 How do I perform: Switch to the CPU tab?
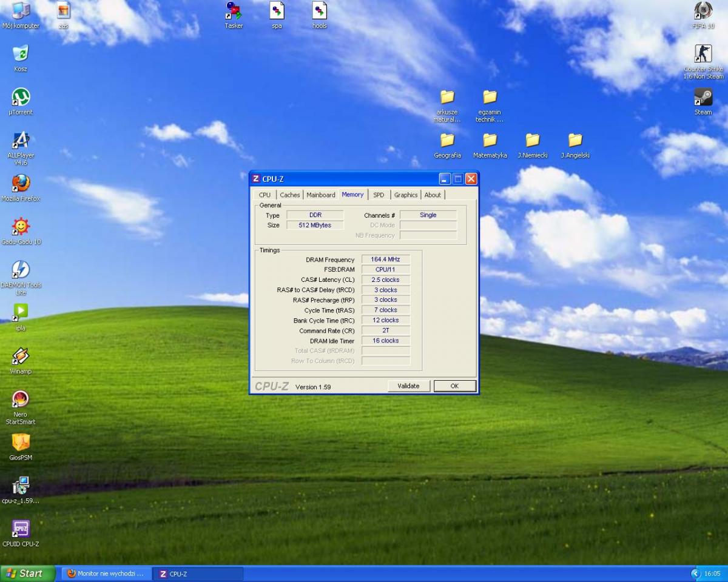(x=265, y=195)
